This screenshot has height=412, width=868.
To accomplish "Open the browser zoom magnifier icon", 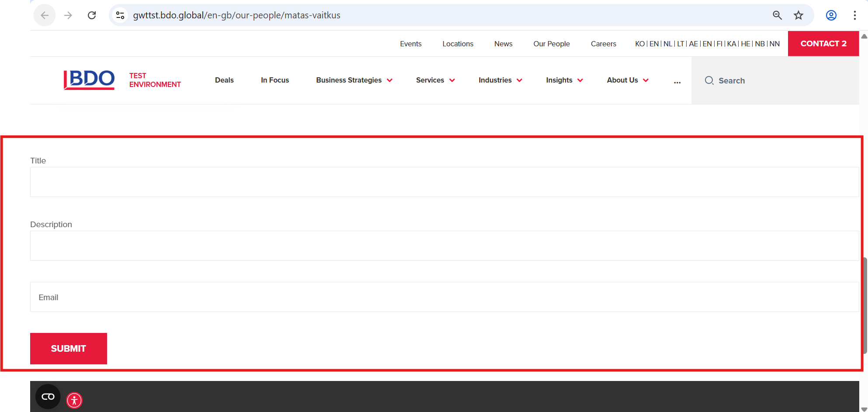I will pyautogui.click(x=777, y=15).
